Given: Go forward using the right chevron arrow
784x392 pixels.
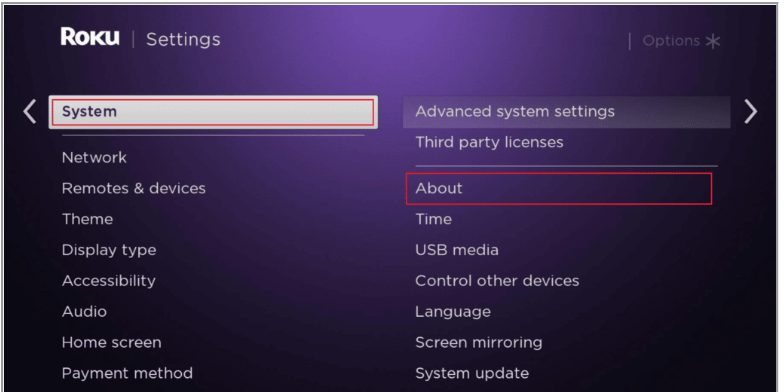Looking at the screenshot, I should [750, 111].
